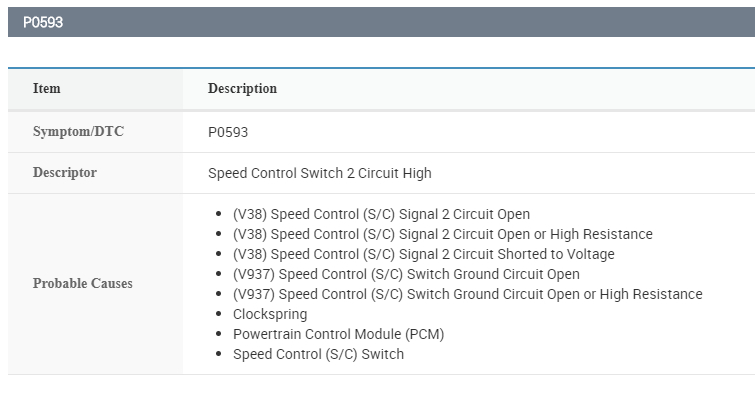Click the P0593 title in header bar
Screen dimensions: 755x411
click(x=43, y=22)
